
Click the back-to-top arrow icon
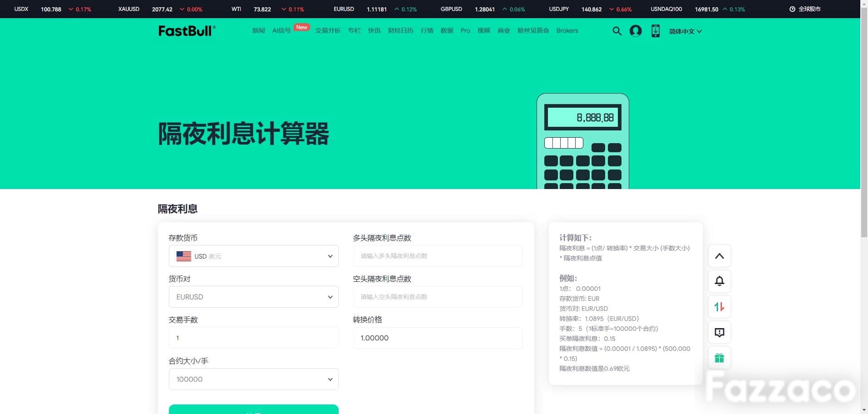point(720,256)
